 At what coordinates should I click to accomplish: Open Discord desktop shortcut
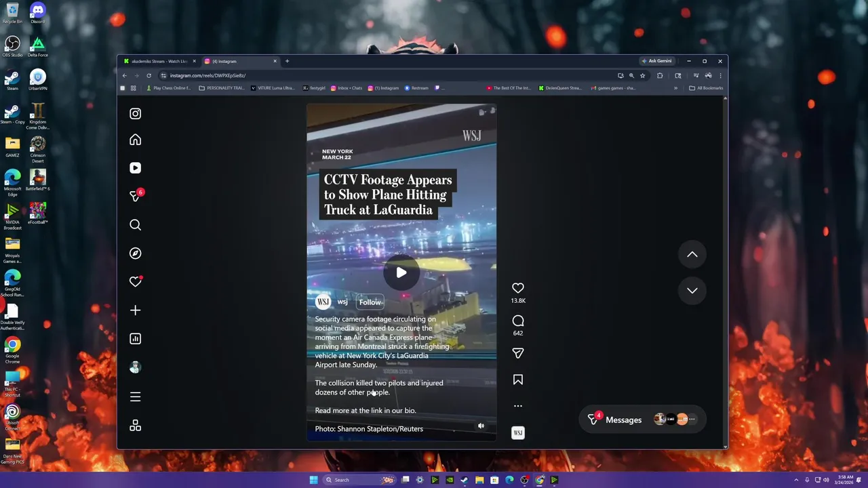38,12
